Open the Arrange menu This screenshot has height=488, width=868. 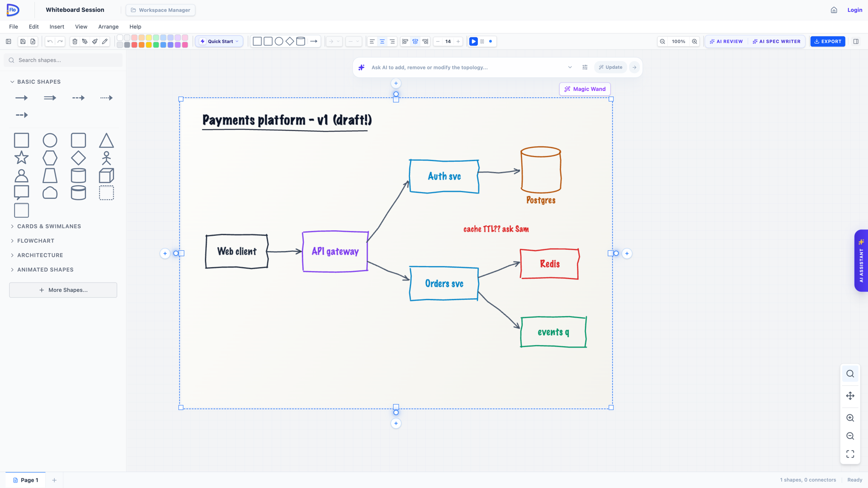pyautogui.click(x=108, y=27)
